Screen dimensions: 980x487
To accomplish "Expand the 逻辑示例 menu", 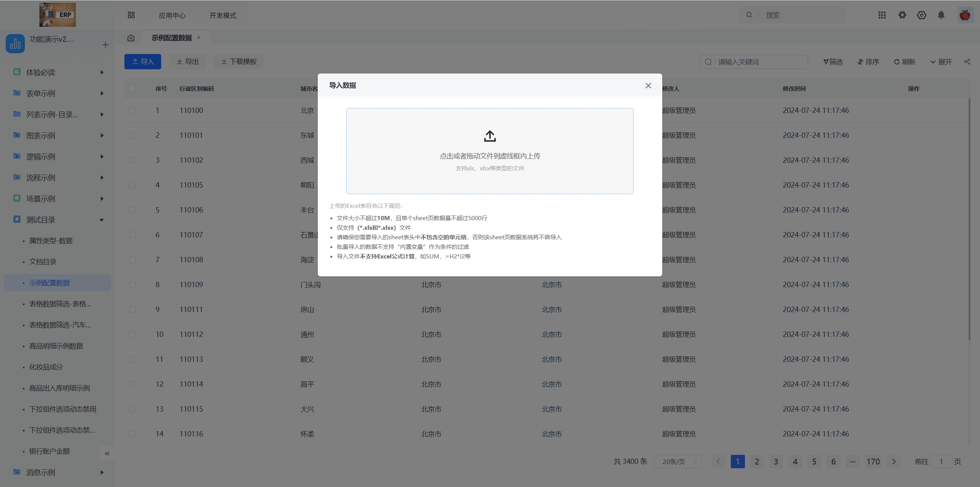I will [57, 157].
